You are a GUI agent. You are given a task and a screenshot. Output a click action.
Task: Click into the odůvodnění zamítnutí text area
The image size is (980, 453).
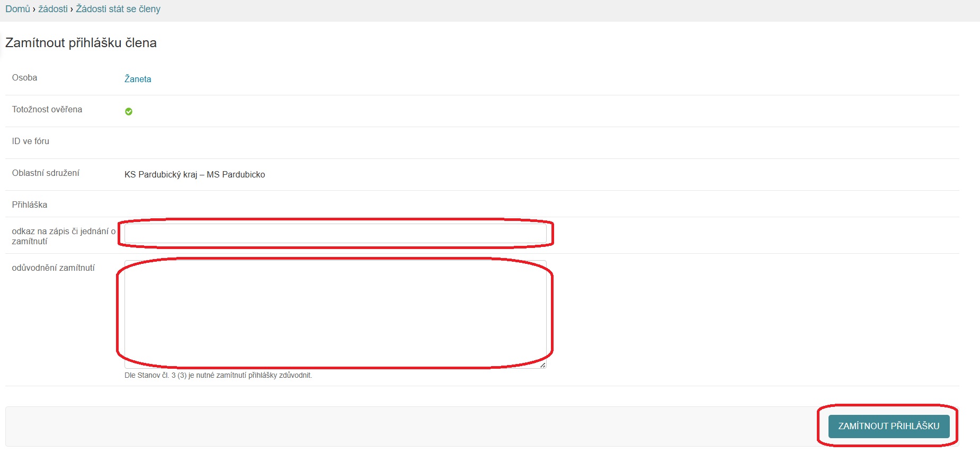[x=335, y=313]
